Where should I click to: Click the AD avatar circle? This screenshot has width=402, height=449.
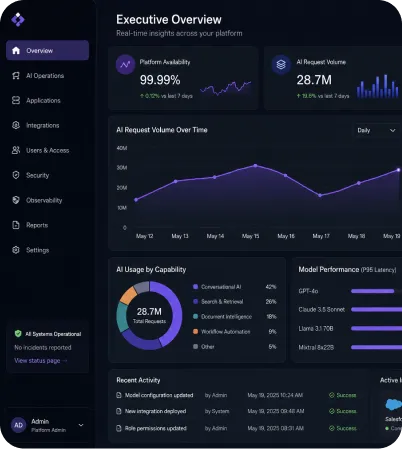pos(19,425)
